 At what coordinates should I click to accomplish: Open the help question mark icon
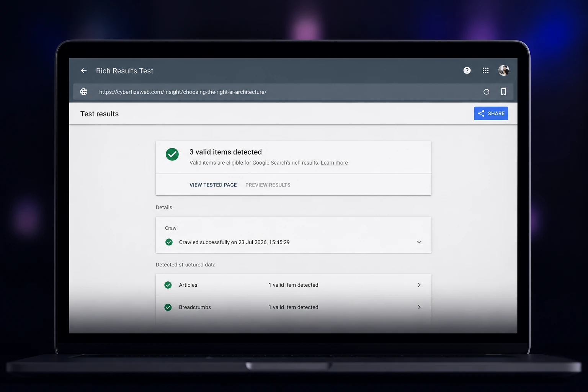tap(467, 70)
